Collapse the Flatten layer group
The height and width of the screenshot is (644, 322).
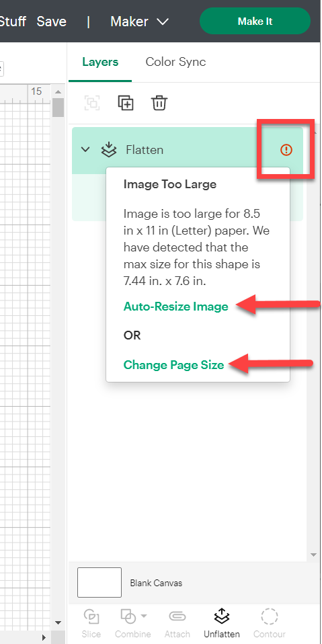pos(85,150)
